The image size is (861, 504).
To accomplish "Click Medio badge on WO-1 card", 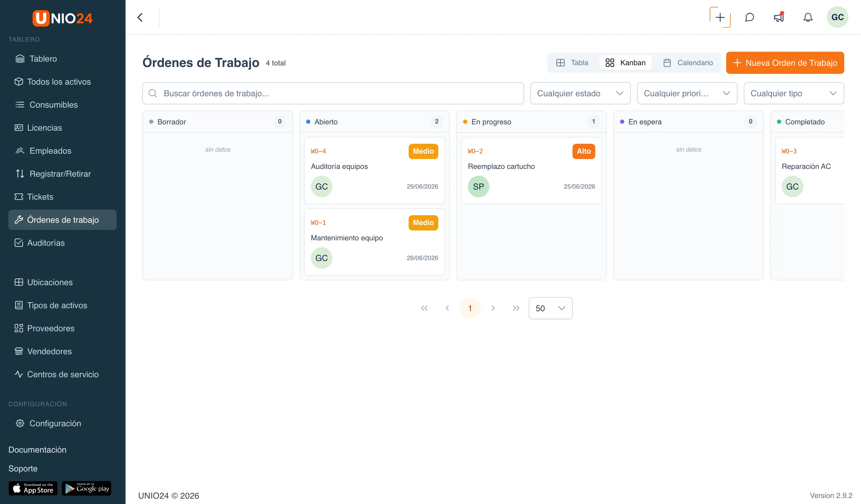I will pos(423,223).
